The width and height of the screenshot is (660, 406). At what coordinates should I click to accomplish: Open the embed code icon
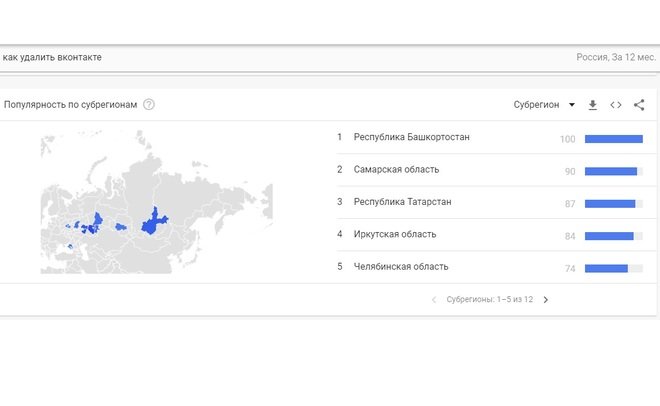coord(616,104)
